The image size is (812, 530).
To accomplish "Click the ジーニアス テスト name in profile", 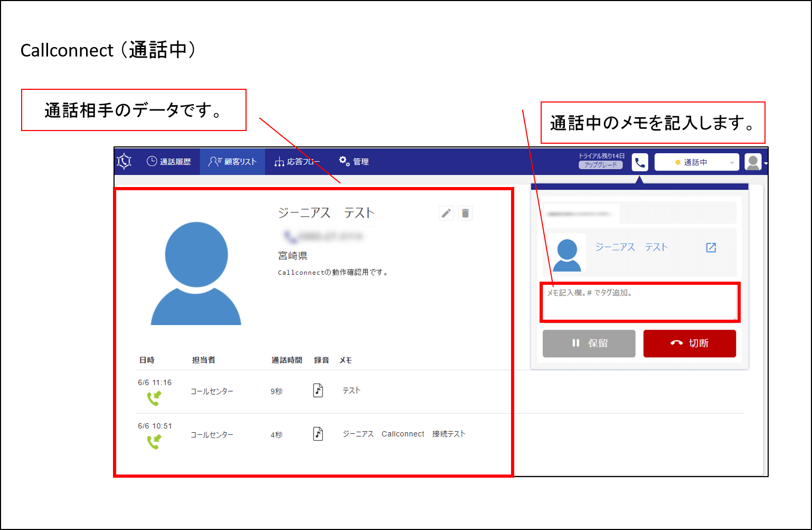I will (x=326, y=213).
